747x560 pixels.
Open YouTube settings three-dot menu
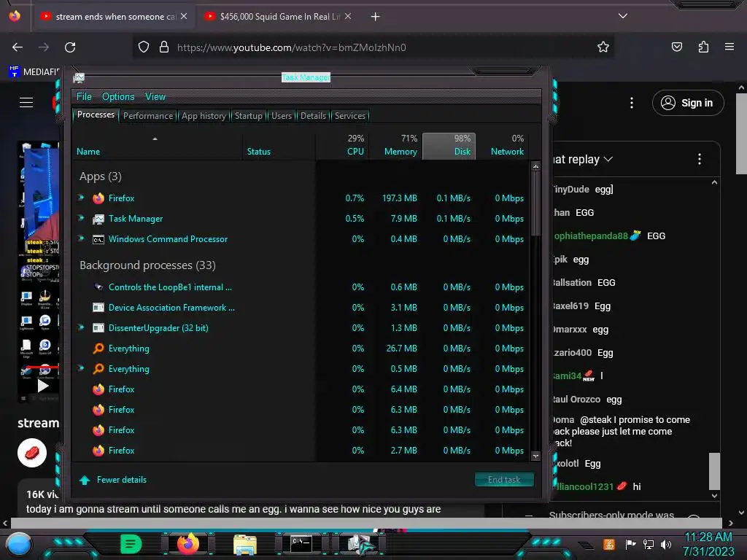[632, 103]
